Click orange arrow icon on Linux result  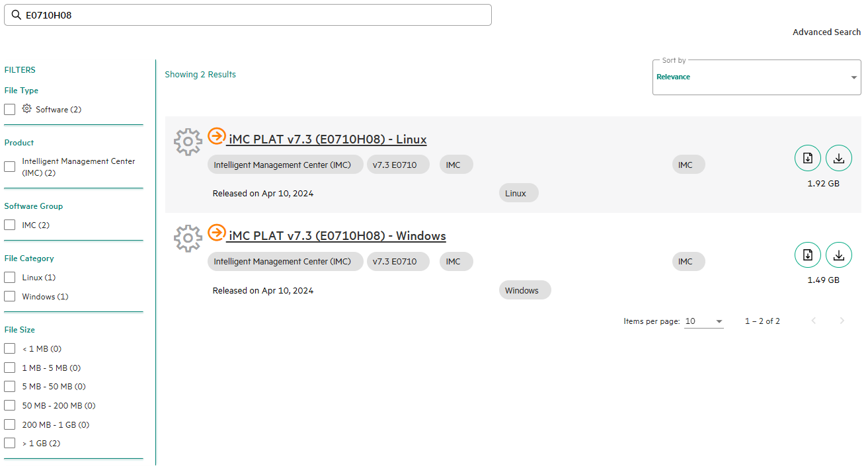216,136
